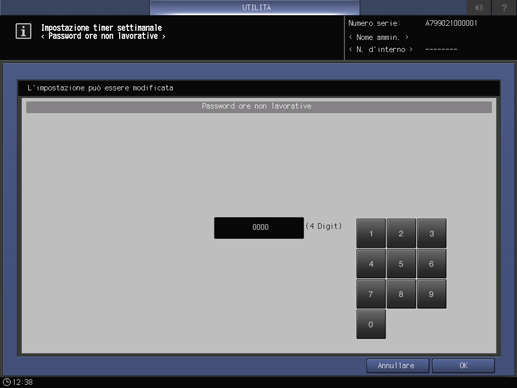Confirm password with OK button

pyautogui.click(x=463, y=366)
